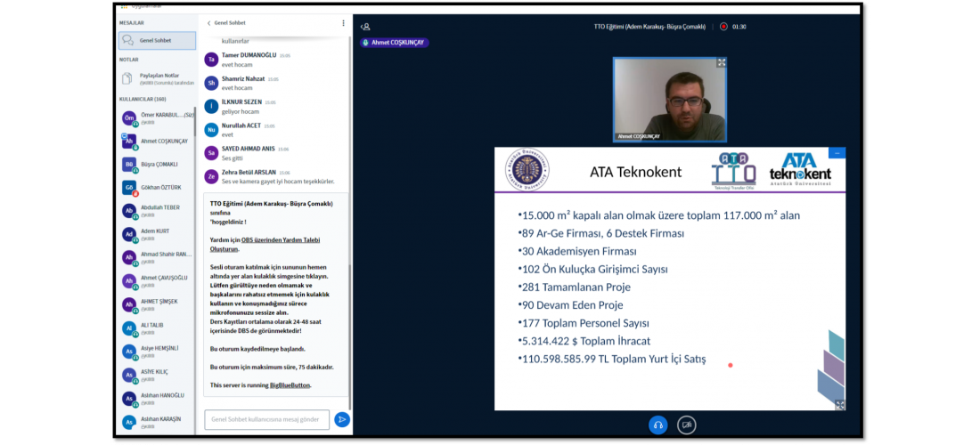Screen dimensions: 980x445
Task: Toggle the webcam sharing button
Action: coord(686,425)
